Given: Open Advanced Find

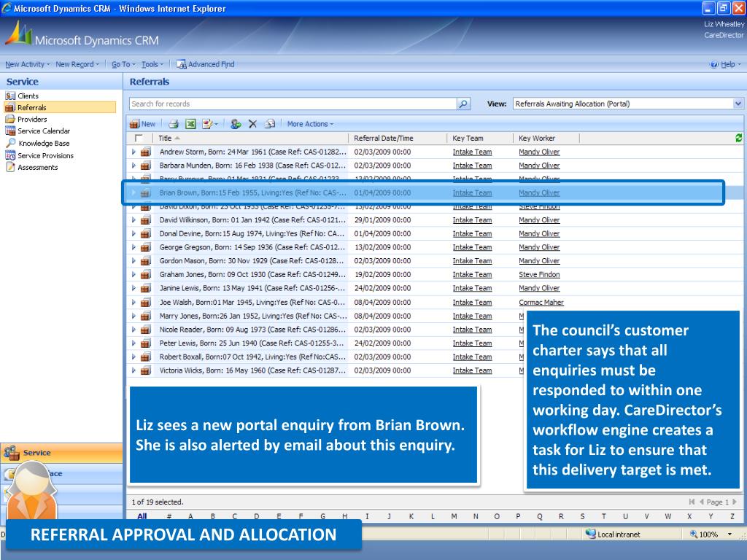Looking at the screenshot, I should click(205, 64).
